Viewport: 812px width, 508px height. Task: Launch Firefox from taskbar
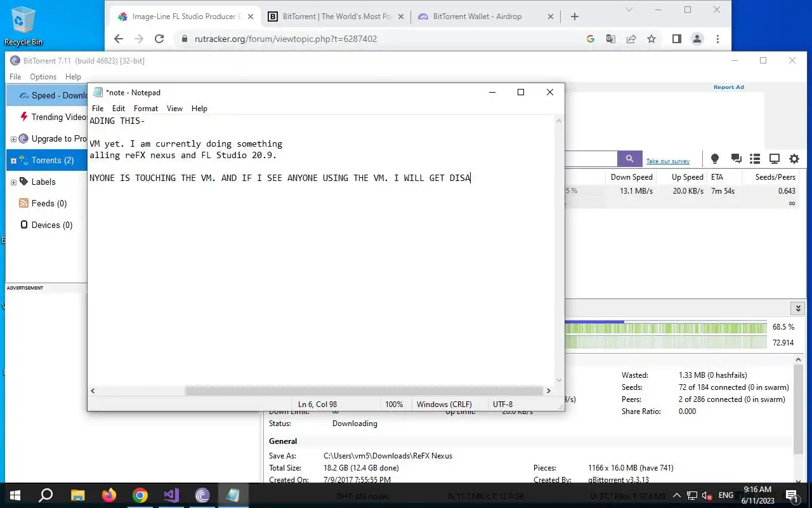coord(108,495)
